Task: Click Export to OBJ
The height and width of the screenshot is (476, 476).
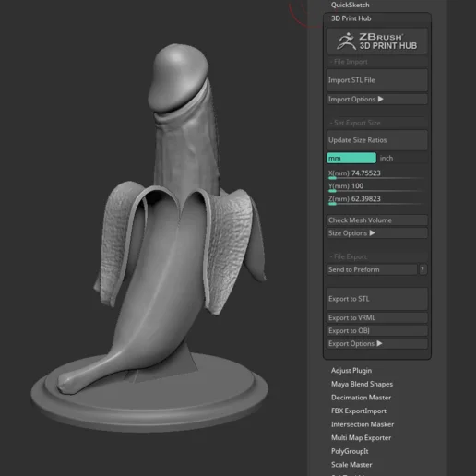Action: (x=377, y=331)
